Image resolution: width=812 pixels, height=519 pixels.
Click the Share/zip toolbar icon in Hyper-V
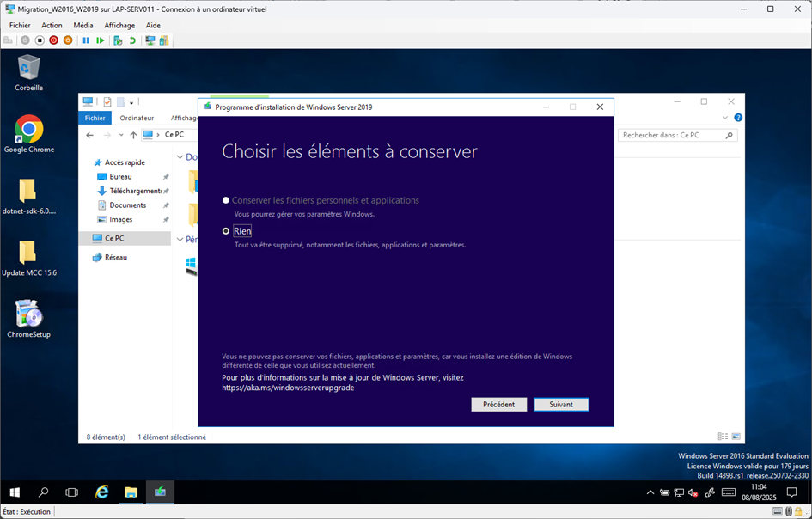pos(164,40)
